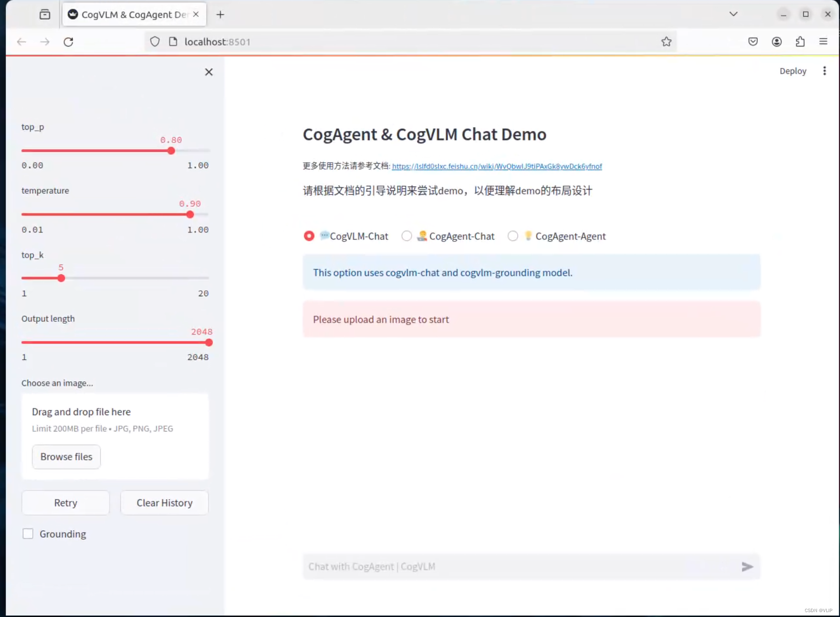Open the Firefox account icon
This screenshot has height=617, width=840.
[776, 42]
